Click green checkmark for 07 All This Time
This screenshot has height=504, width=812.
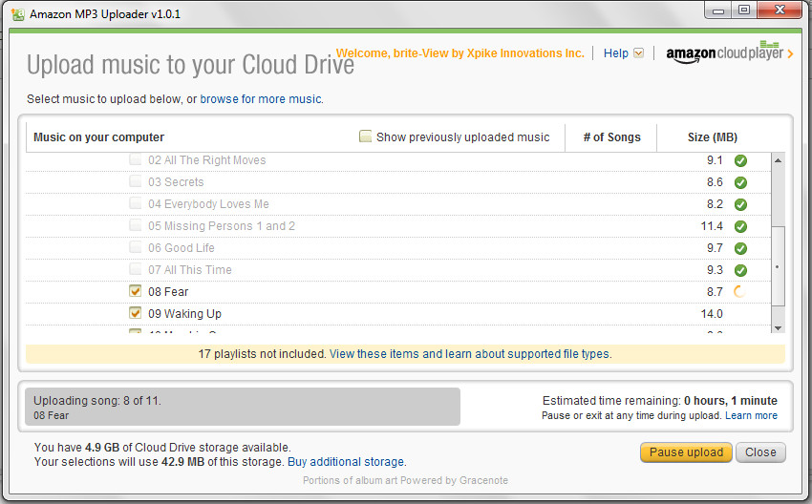click(x=740, y=270)
